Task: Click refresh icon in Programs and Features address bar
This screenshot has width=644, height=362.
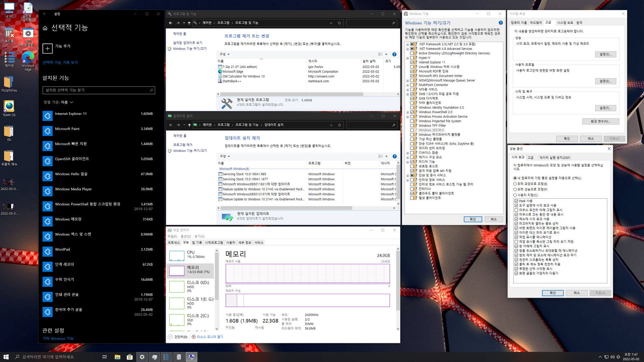Action: (x=339, y=23)
